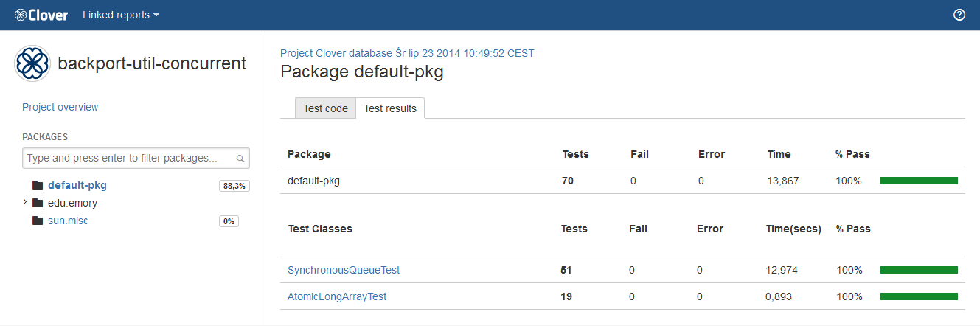Open SynchronousQueueTest class results

[344, 270]
